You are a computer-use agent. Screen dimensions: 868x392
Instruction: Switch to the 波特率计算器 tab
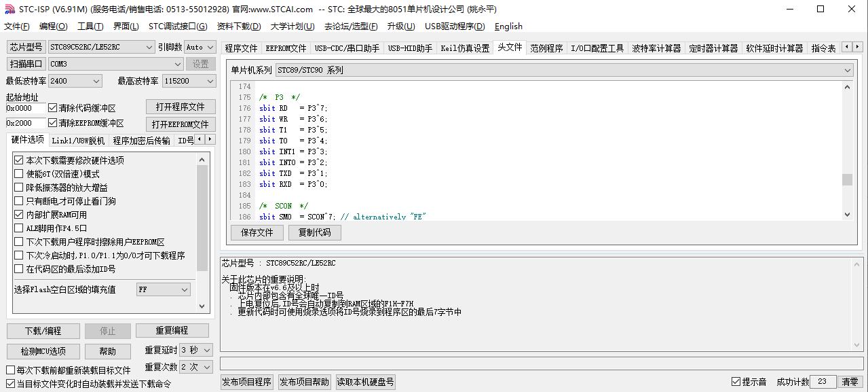click(x=656, y=48)
